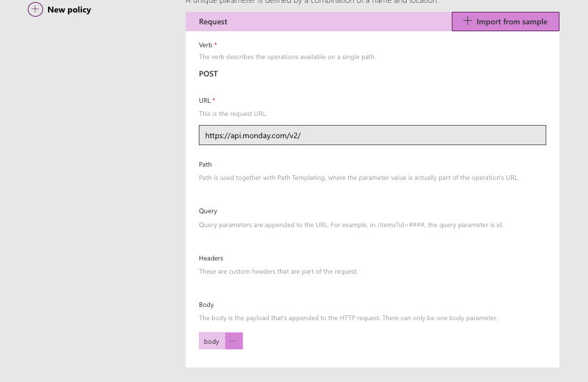
Task: Click the Path Templating description text
Action: click(x=359, y=177)
